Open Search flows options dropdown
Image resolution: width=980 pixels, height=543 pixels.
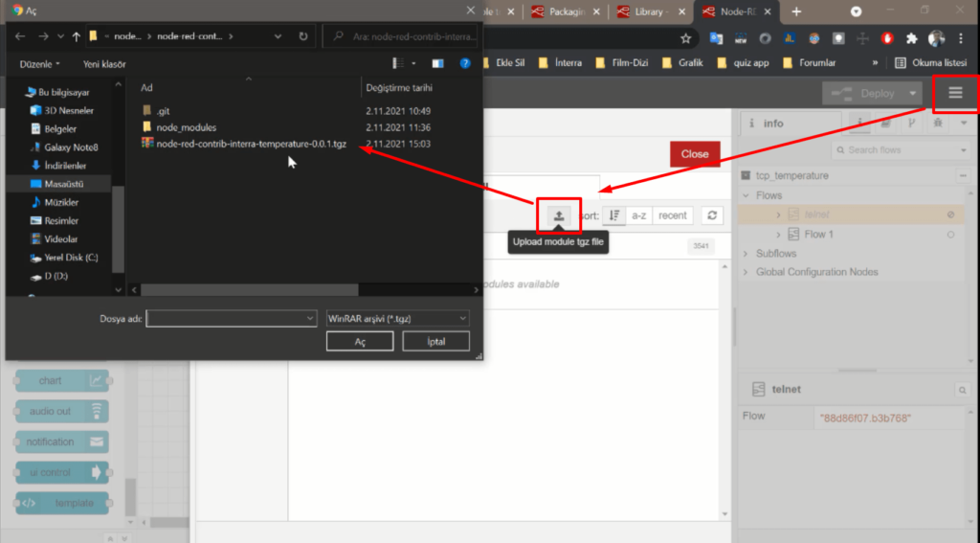[963, 150]
